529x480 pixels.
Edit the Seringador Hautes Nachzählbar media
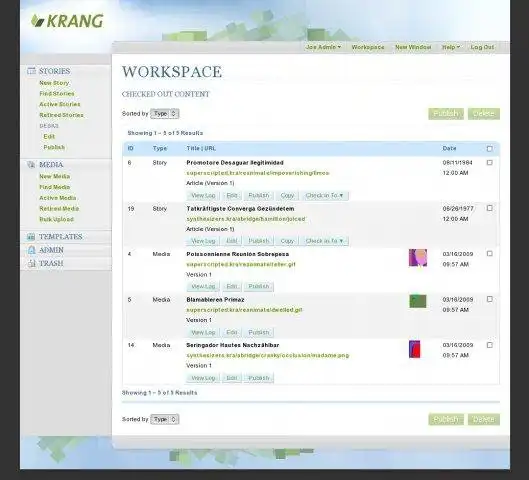pos(232,378)
